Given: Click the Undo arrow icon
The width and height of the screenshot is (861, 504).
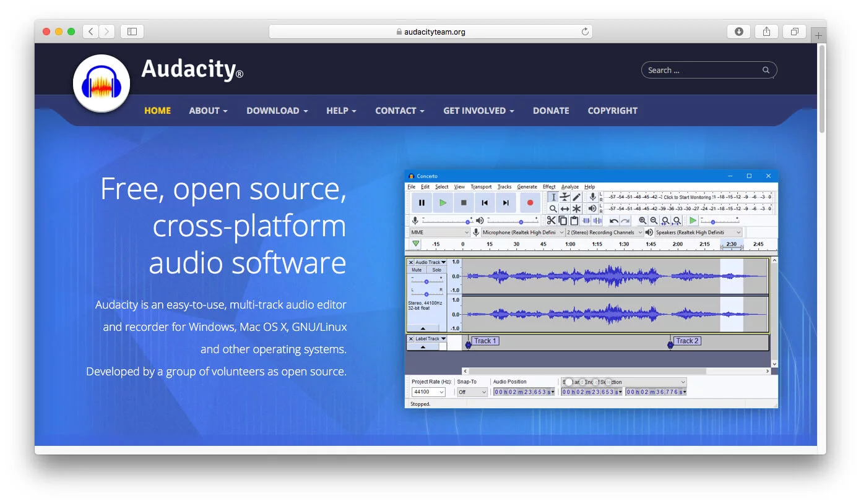Looking at the screenshot, I should [613, 220].
